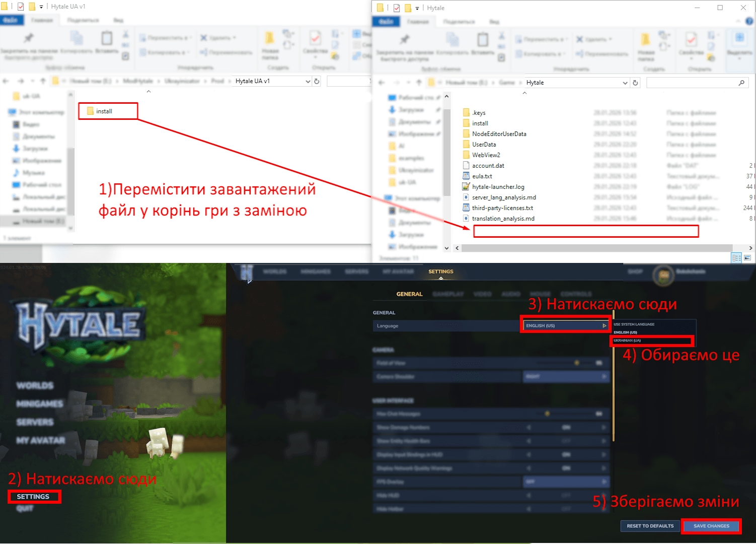Viewport: 756px width, 544px height.
Task: Toggle the Show Damage Numbers setting
Action: coord(566,428)
